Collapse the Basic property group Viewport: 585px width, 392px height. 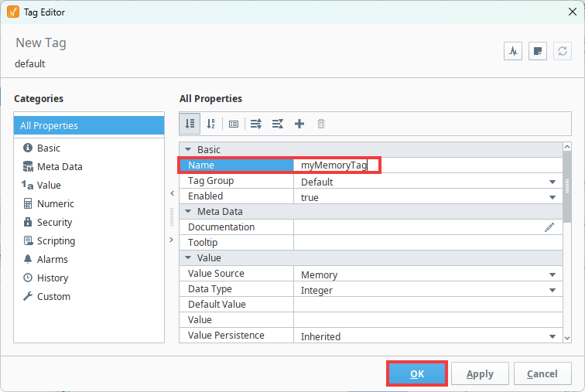click(188, 149)
